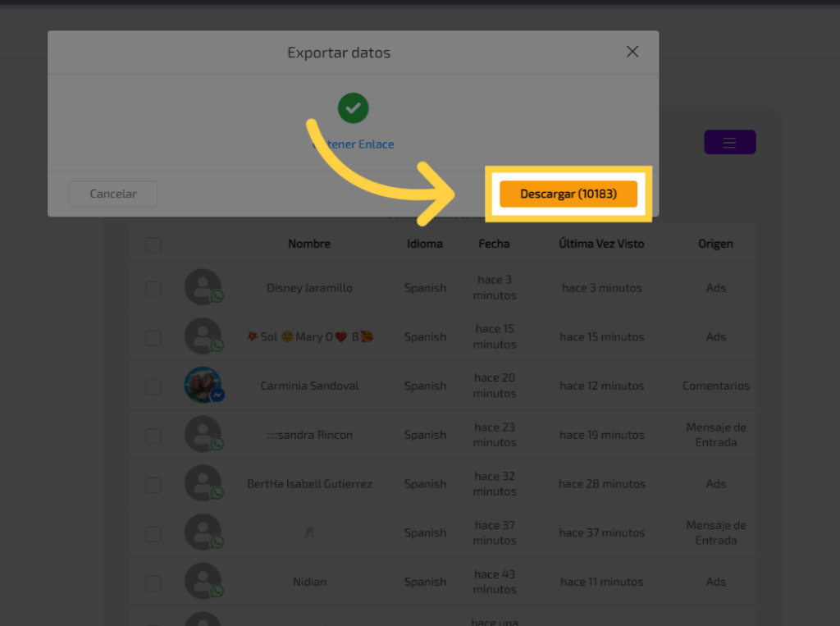Image resolution: width=840 pixels, height=626 pixels.
Task: Tick the checkbox beside Nidian
Action: pyautogui.click(x=153, y=583)
